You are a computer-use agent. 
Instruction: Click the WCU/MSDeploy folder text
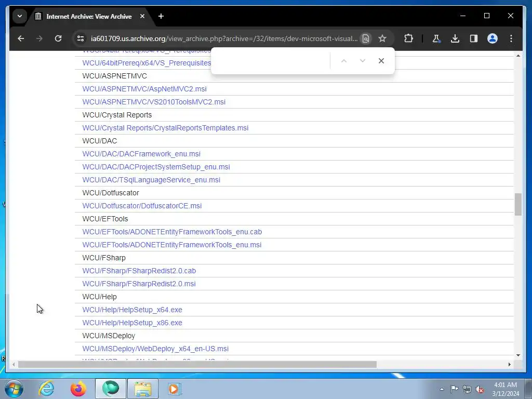coord(109,336)
